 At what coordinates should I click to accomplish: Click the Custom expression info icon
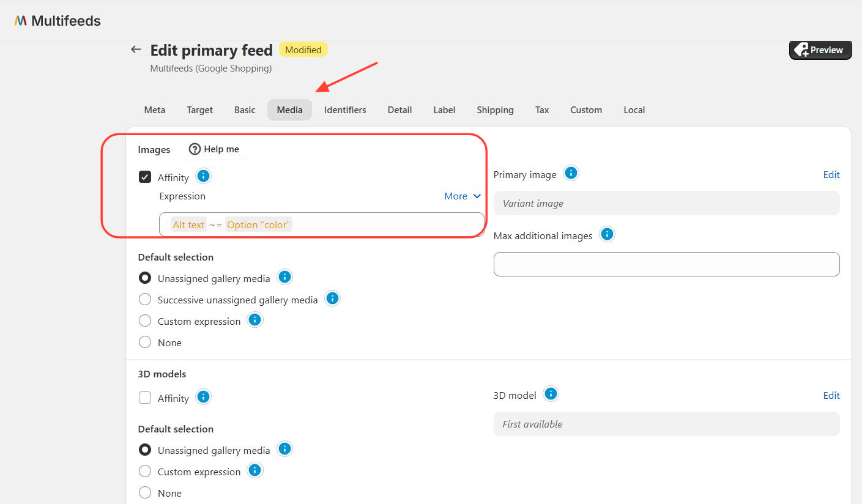(255, 319)
